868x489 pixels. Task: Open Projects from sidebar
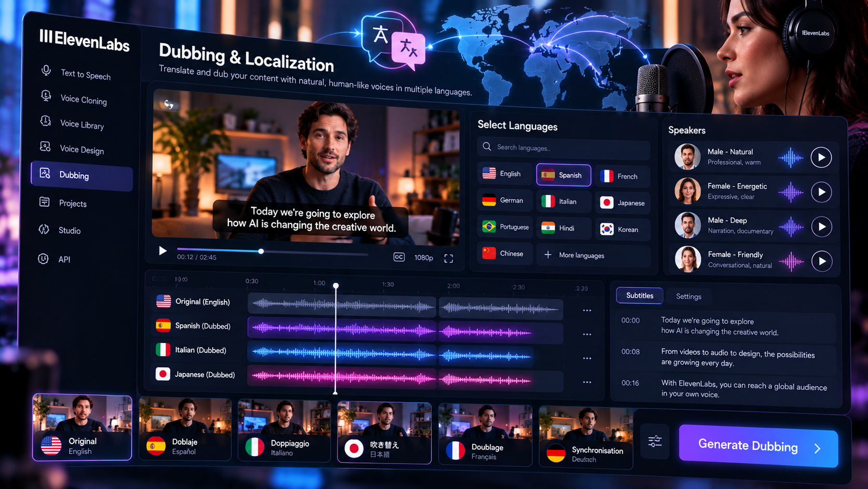coord(63,203)
